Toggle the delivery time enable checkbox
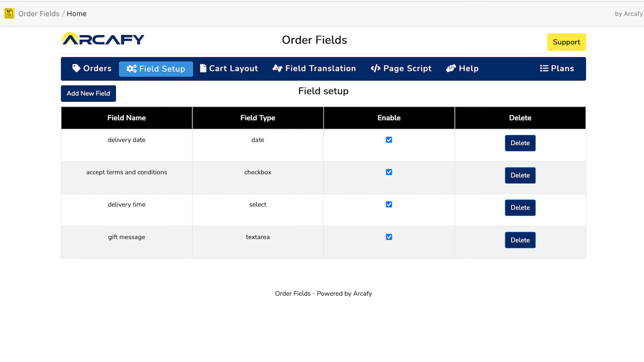 tap(389, 204)
